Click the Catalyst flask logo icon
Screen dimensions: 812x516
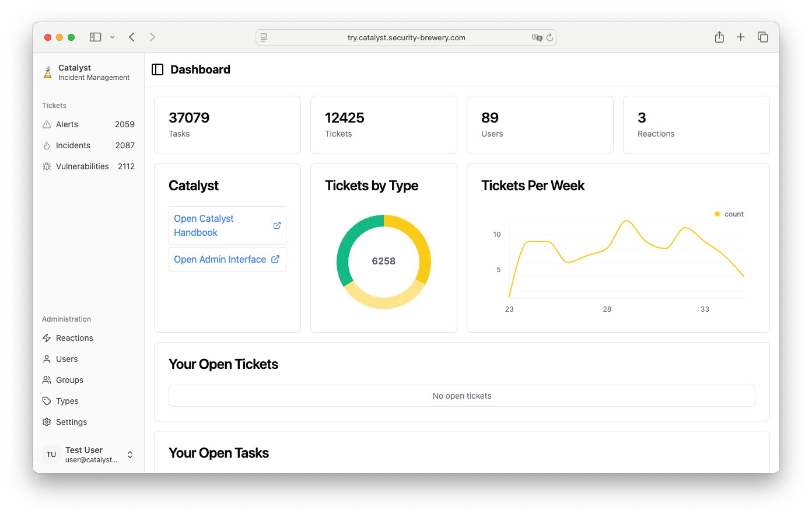coord(47,72)
